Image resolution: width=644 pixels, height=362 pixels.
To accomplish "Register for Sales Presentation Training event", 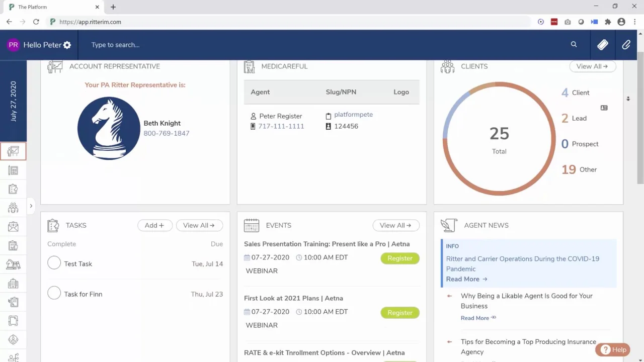I will (x=400, y=258).
